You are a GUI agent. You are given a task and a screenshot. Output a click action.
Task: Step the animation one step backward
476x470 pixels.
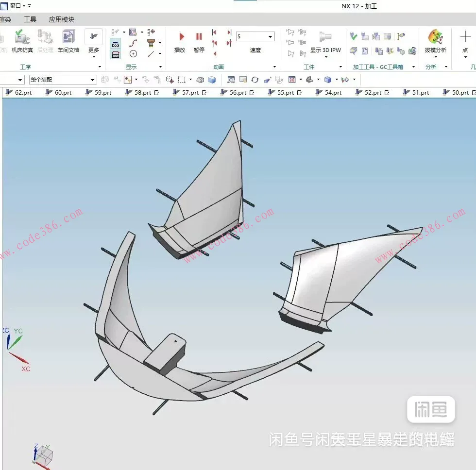214,43
